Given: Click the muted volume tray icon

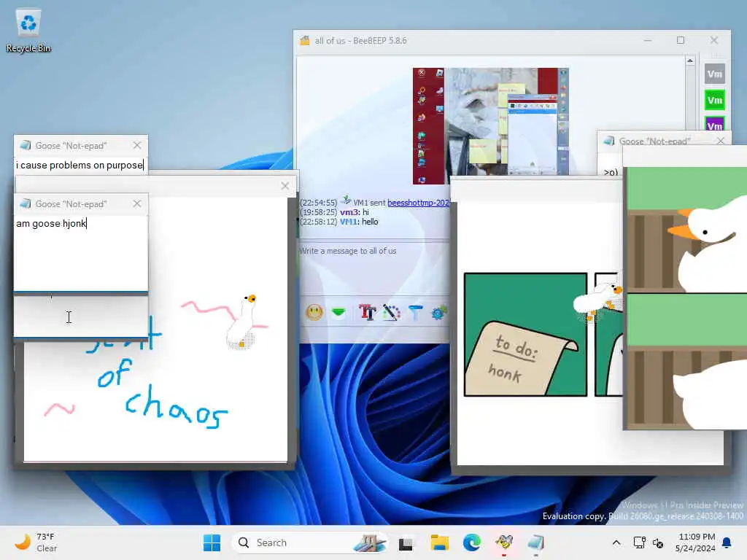Looking at the screenshot, I should click(x=658, y=542).
